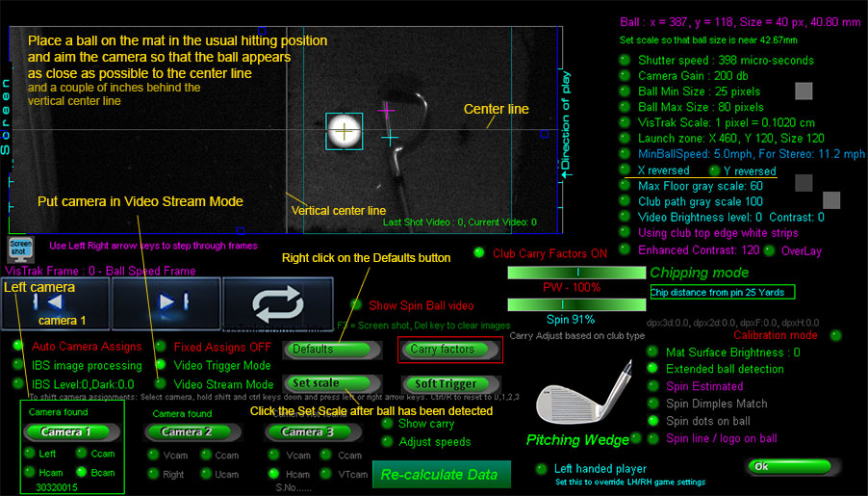Click Ball Min Size indicator light
The width and height of the screenshot is (868, 496).
coord(625,91)
